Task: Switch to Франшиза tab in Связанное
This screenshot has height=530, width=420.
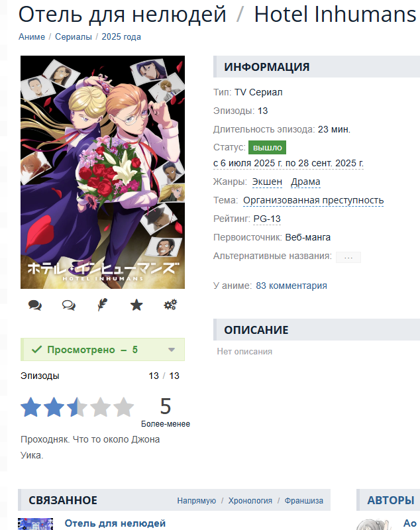Action: [304, 501]
